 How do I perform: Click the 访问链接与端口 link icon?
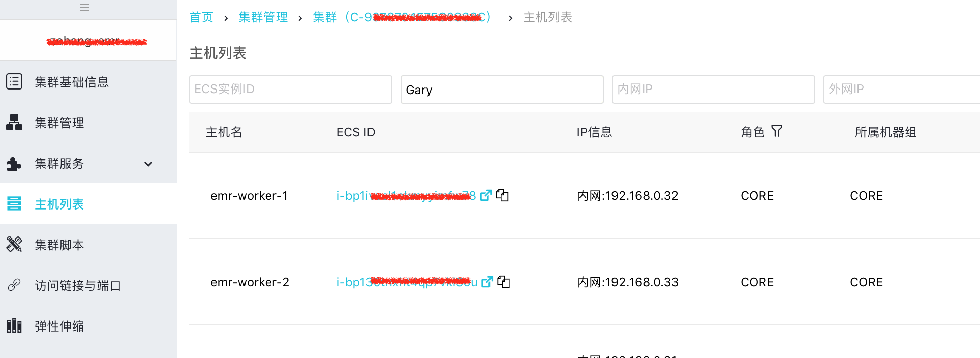tap(14, 285)
